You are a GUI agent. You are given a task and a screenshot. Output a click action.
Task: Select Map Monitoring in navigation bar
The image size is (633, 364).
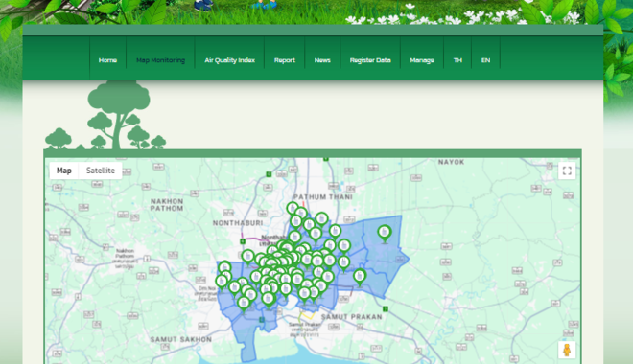[x=160, y=60]
